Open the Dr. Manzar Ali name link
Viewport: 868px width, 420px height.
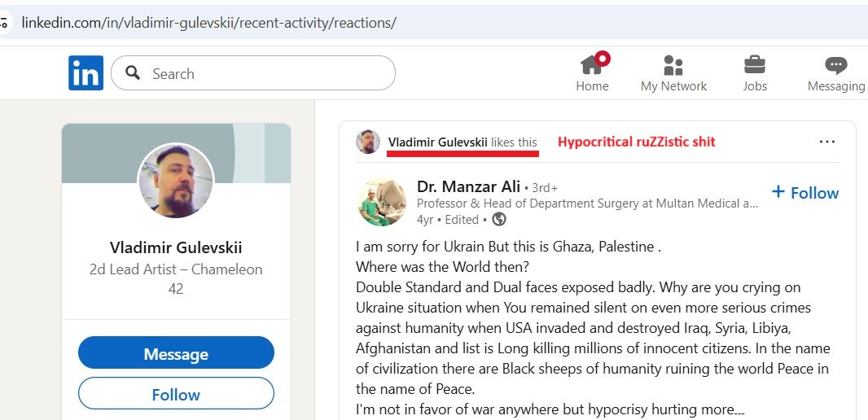(x=468, y=186)
